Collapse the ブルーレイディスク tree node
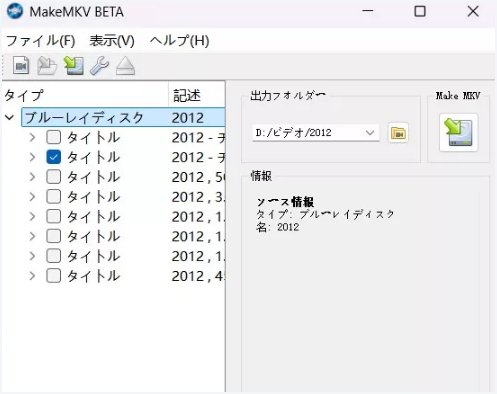497x394 pixels. click(10, 117)
